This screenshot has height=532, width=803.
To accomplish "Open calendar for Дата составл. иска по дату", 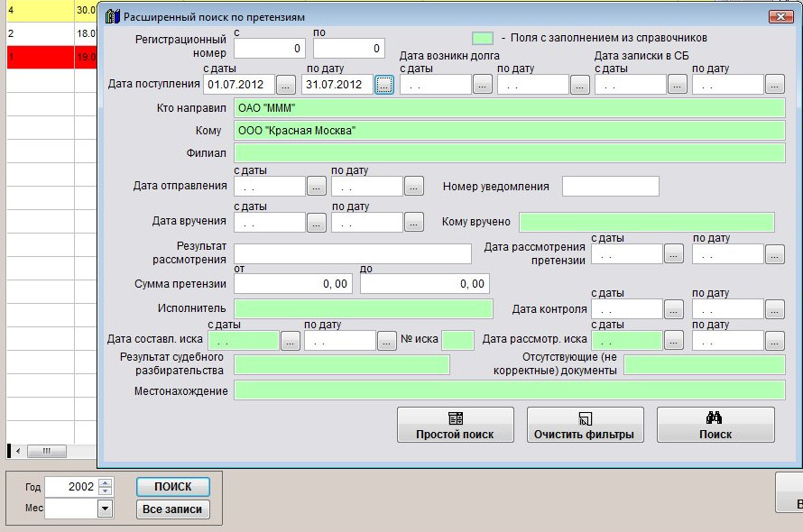I will point(387,341).
